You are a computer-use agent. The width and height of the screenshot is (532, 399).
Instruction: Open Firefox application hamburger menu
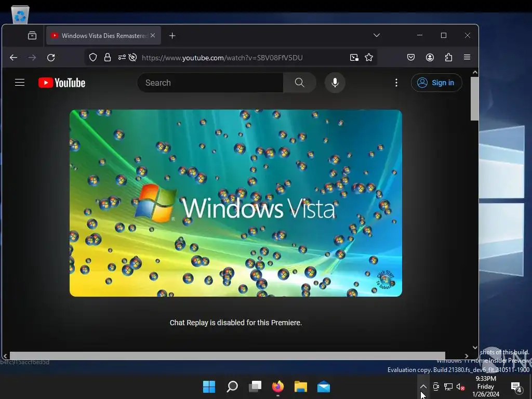467,57
